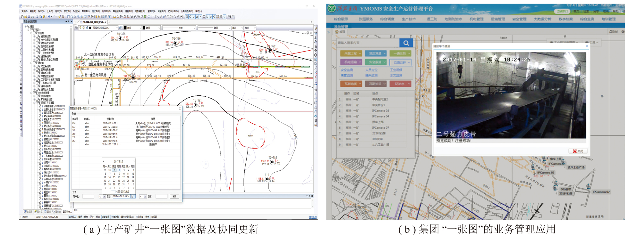Click the Undo arrow icon in LRGIS toolbar

[49, 17]
